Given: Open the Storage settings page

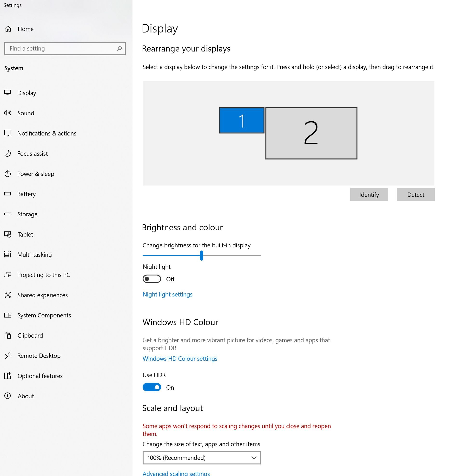Looking at the screenshot, I should coord(27,214).
